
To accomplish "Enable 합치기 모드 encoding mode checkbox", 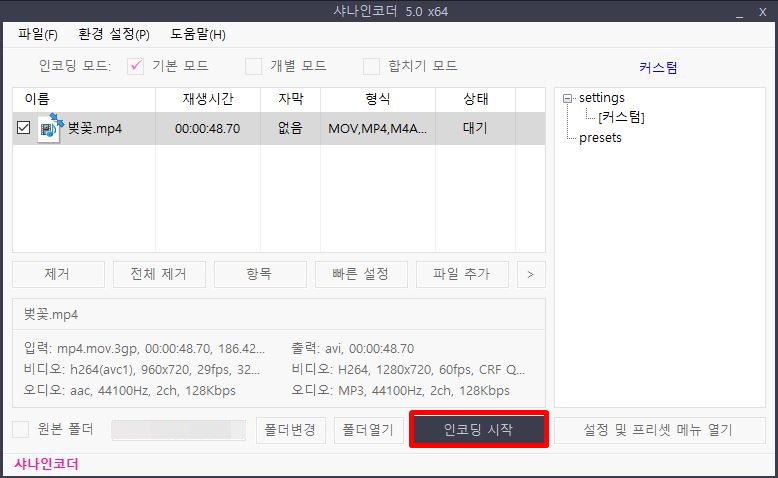I will pyautogui.click(x=371, y=66).
